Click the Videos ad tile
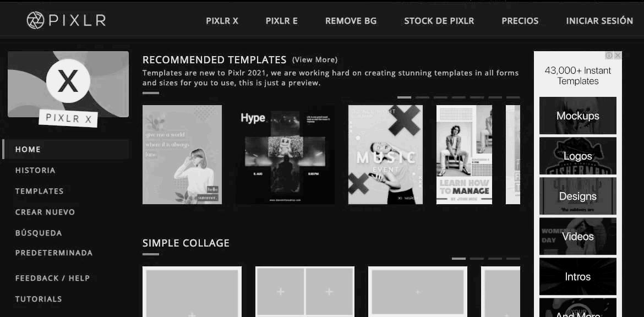Screen dimensions: 644x317 [x=577, y=237]
